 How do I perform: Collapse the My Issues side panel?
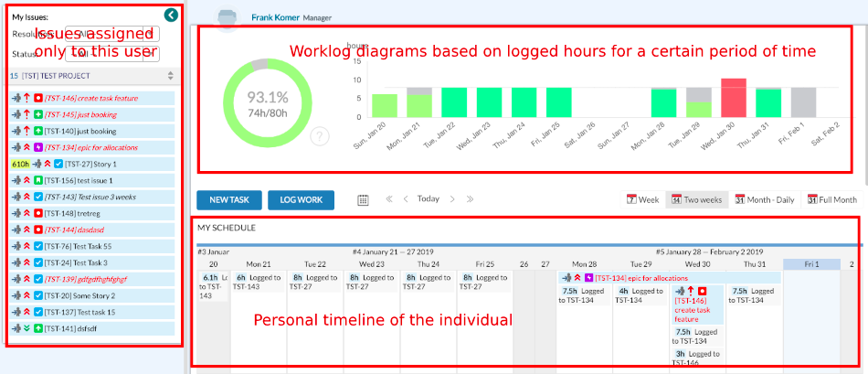(170, 15)
